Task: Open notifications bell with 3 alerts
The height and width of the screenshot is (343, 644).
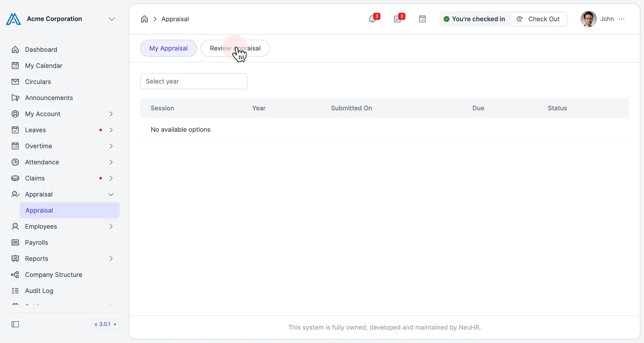Action: (x=373, y=19)
